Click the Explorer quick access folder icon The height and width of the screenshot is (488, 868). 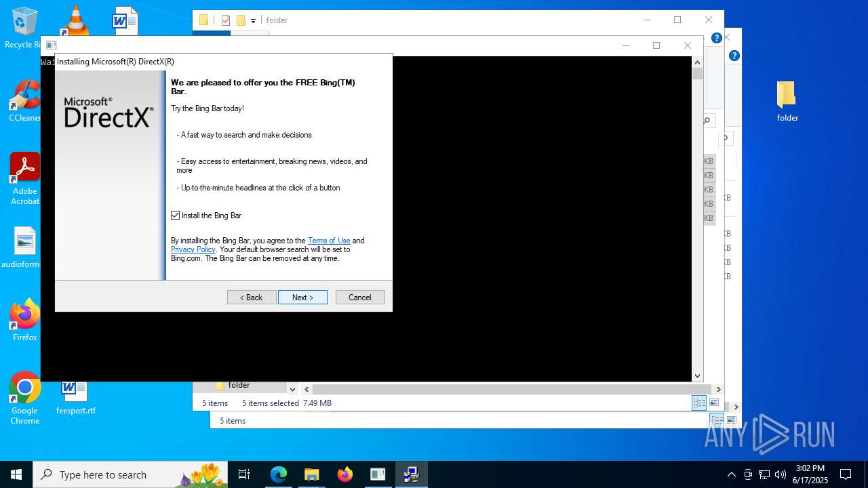click(203, 20)
